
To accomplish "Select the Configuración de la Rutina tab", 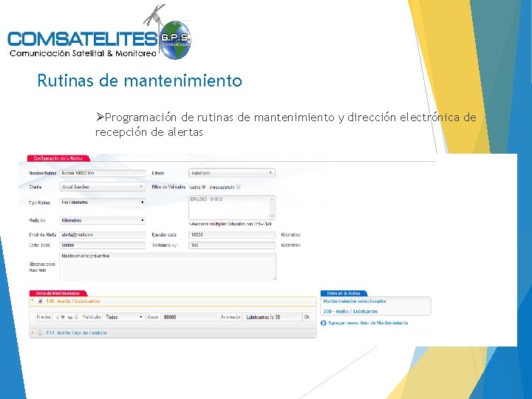I will coord(58,158).
